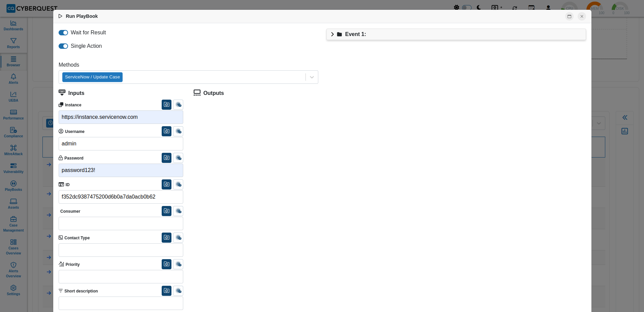Click the refresh icon in the top bar
This screenshot has height=312, width=644.
click(515, 8)
